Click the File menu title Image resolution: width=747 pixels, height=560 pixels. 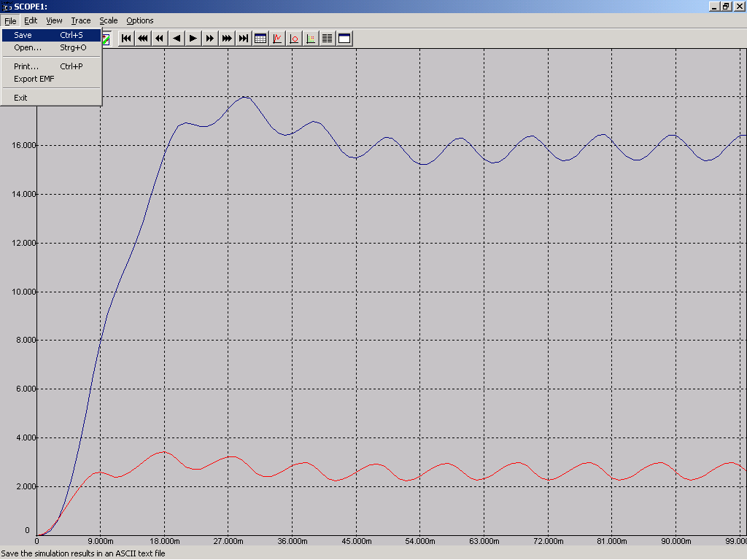click(10, 20)
